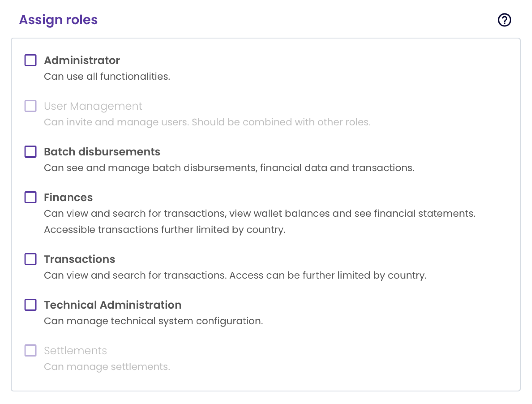Click the Transactions role label

click(79, 259)
